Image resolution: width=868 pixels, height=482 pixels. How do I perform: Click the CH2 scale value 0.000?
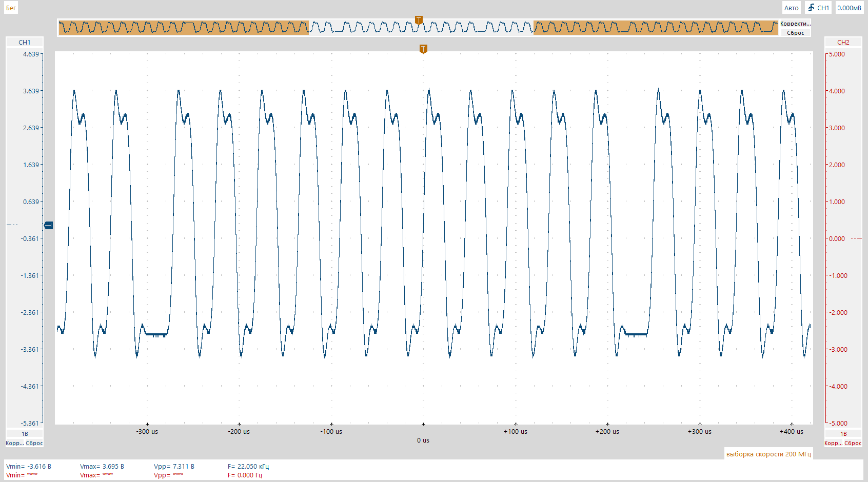(837, 238)
